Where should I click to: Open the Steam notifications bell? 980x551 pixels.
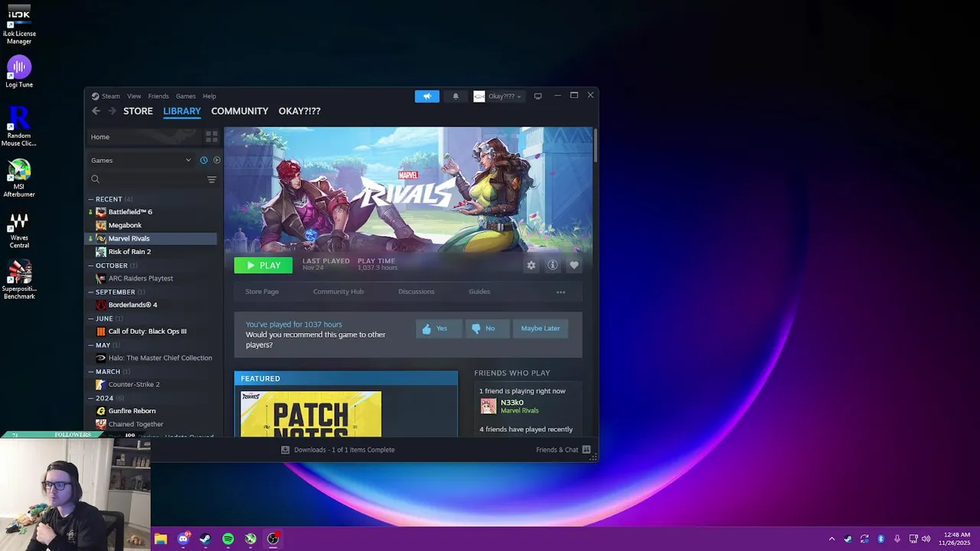(x=456, y=96)
